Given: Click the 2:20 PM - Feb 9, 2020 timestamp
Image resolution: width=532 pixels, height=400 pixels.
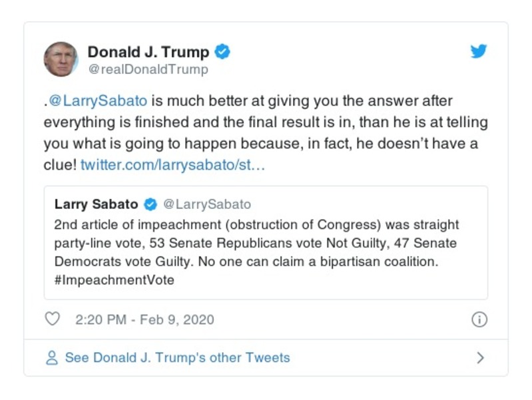Looking at the screenshot, I should (x=144, y=319).
